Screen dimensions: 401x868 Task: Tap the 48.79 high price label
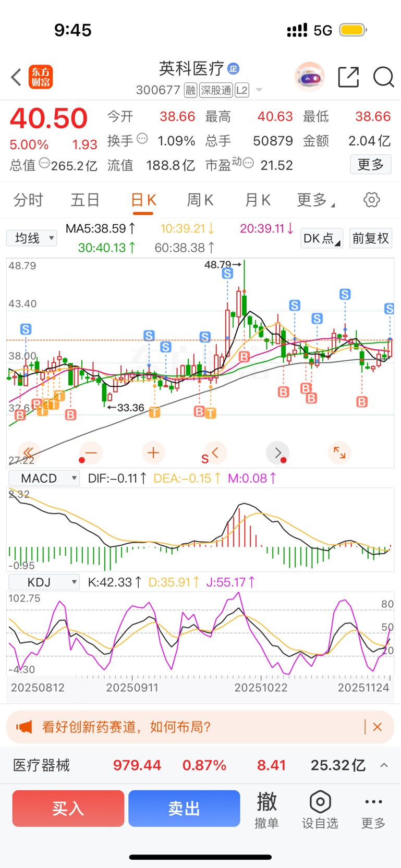tap(218, 265)
